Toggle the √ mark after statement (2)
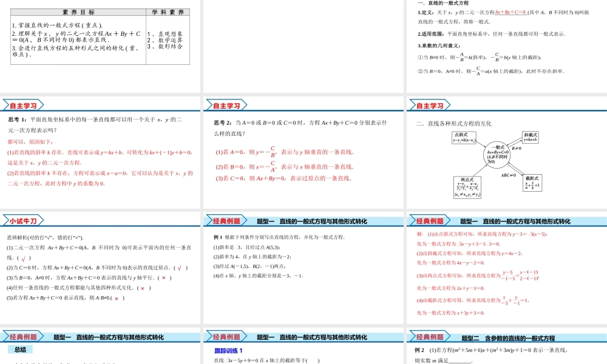Screen dimensions: 607x364 point(180,267)
